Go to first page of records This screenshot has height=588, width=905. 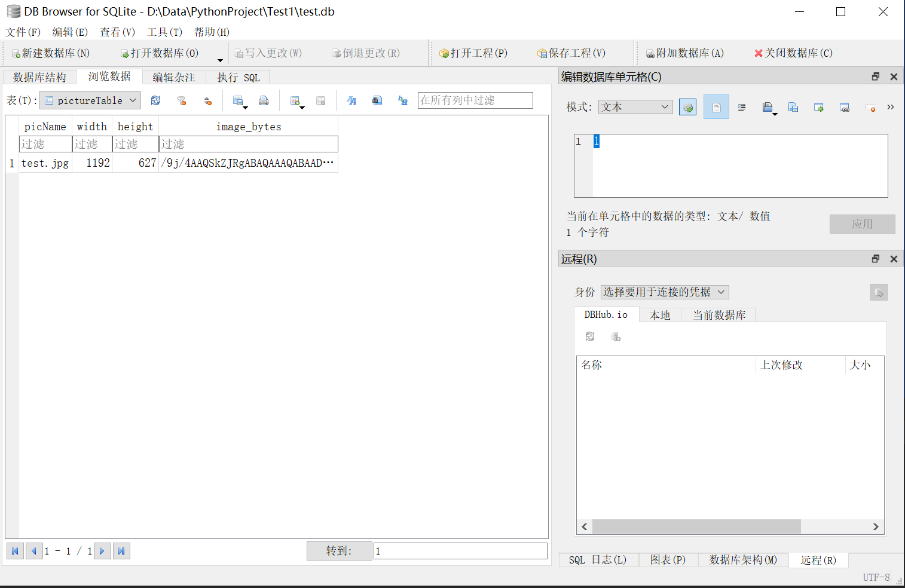point(15,551)
